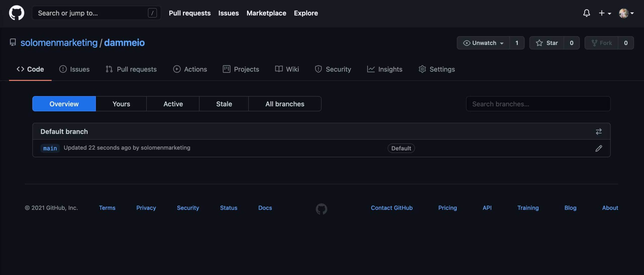Click the Default badge on main row
The width and height of the screenshot is (644, 275).
[x=401, y=148]
